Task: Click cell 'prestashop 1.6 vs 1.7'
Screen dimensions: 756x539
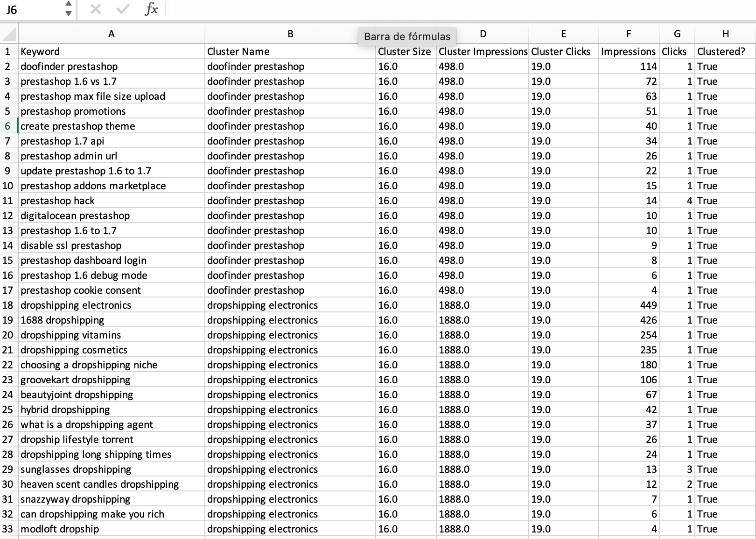Action: tap(111, 81)
